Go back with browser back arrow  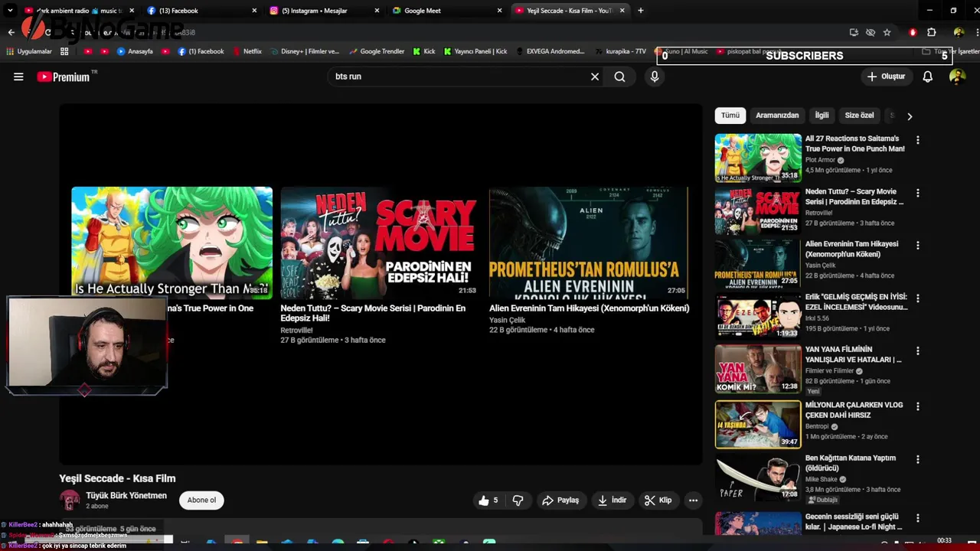point(11,32)
